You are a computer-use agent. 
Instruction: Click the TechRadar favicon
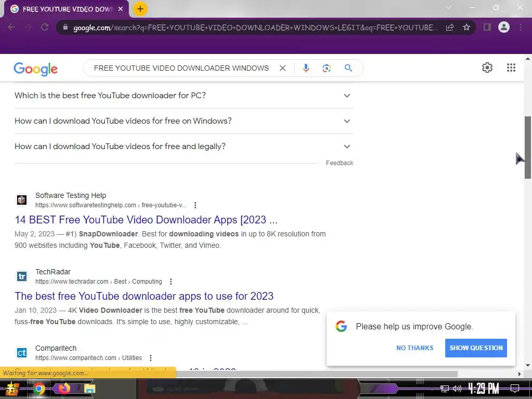click(22, 276)
